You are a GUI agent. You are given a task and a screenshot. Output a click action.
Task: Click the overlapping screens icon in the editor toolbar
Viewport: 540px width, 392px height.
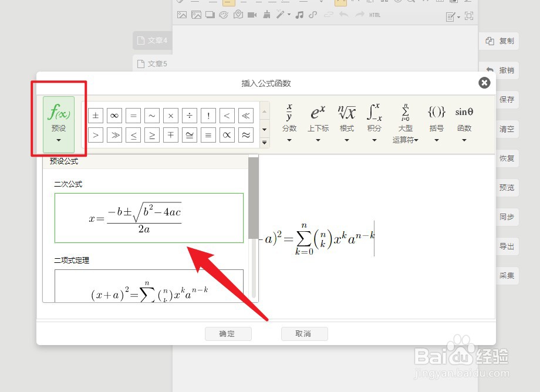coord(210,15)
